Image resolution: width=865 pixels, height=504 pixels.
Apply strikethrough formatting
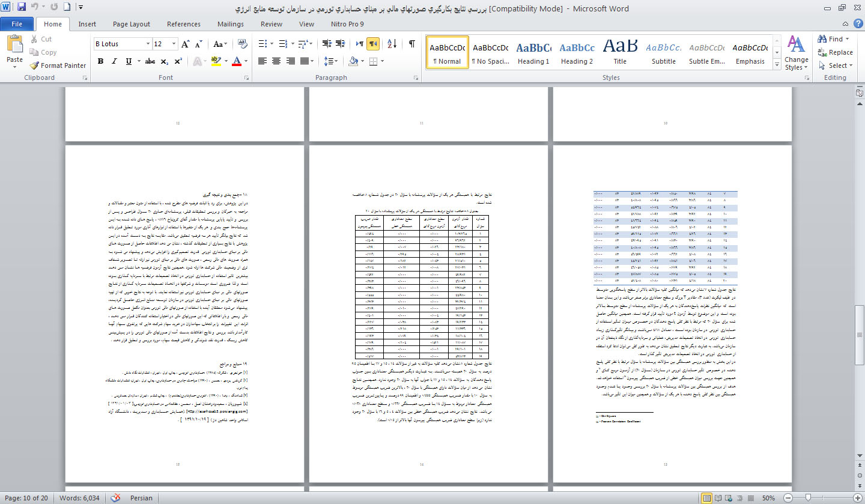click(150, 61)
